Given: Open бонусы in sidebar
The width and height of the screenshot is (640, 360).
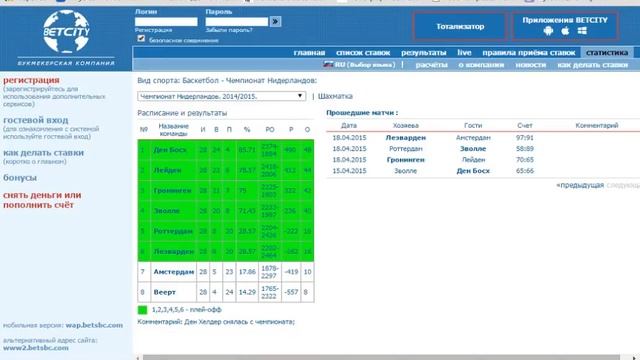Looking at the screenshot, I should [20, 178].
